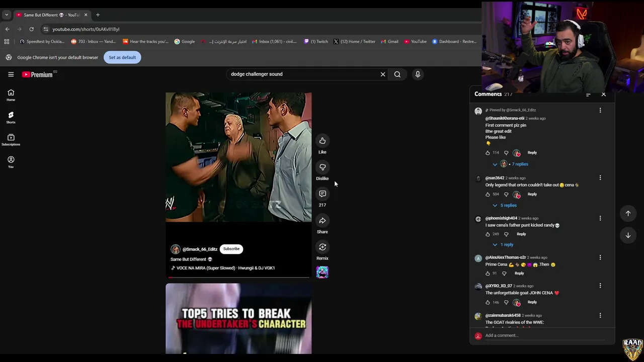The width and height of the screenshot is (644, 362).
Task: Open Shorts in the sidebar
Action: pos(11,118)
